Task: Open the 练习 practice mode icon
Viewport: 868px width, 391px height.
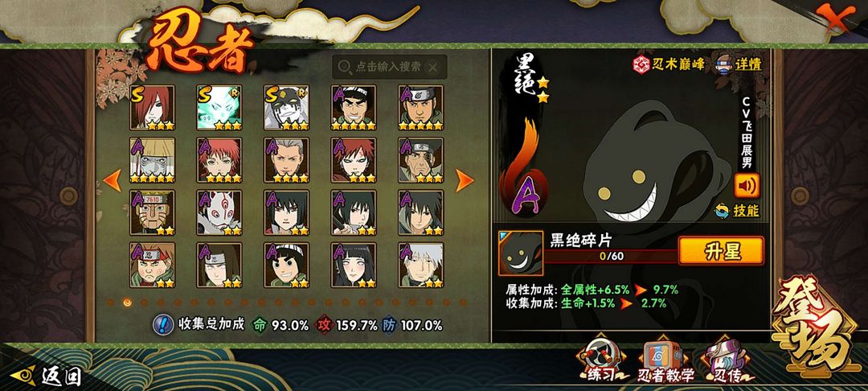Action: click(599, 360)
